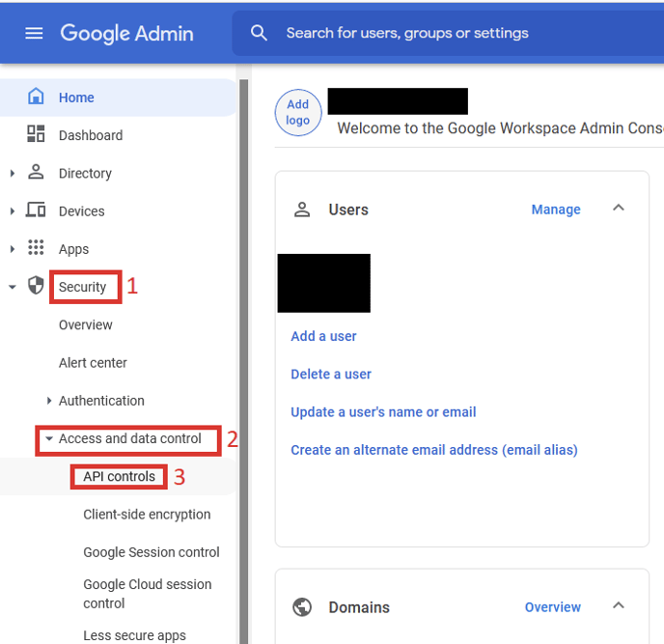Expand the Directory tree arrow
Viewport: 664px width, 644px height.
[13, 173]
